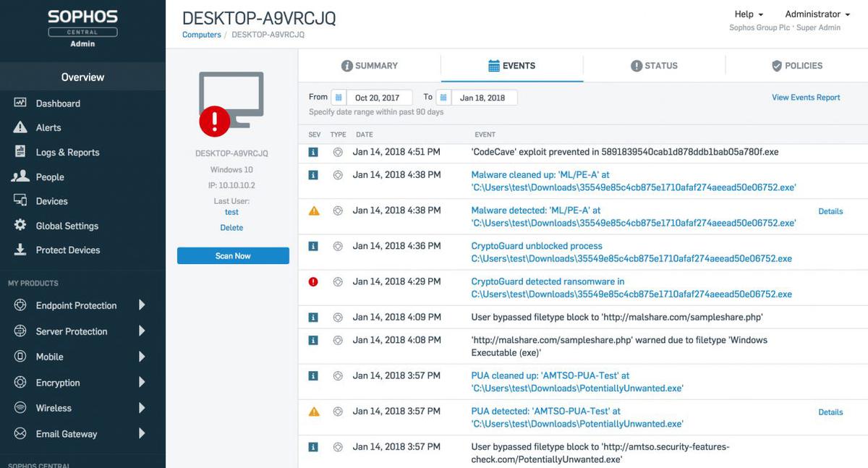Screen dimensions: 868x468
Task: Open Dashboard menu item
Action: point(58,103)
